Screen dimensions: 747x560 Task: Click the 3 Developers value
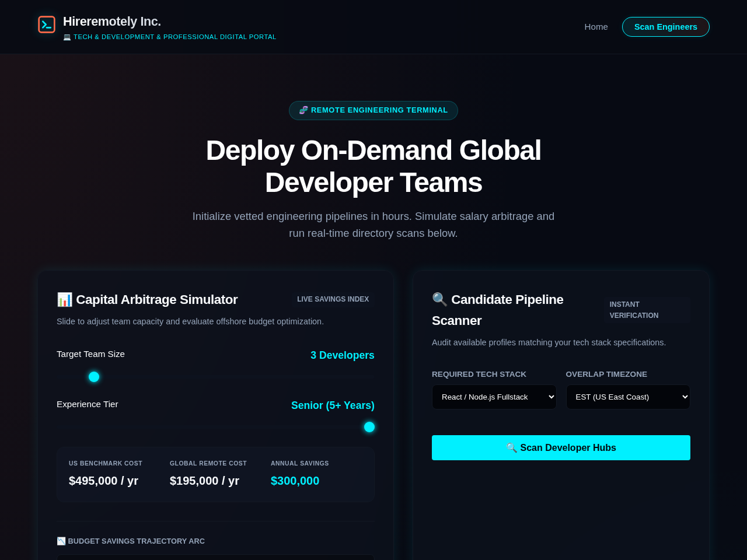(x=343, y=355)
